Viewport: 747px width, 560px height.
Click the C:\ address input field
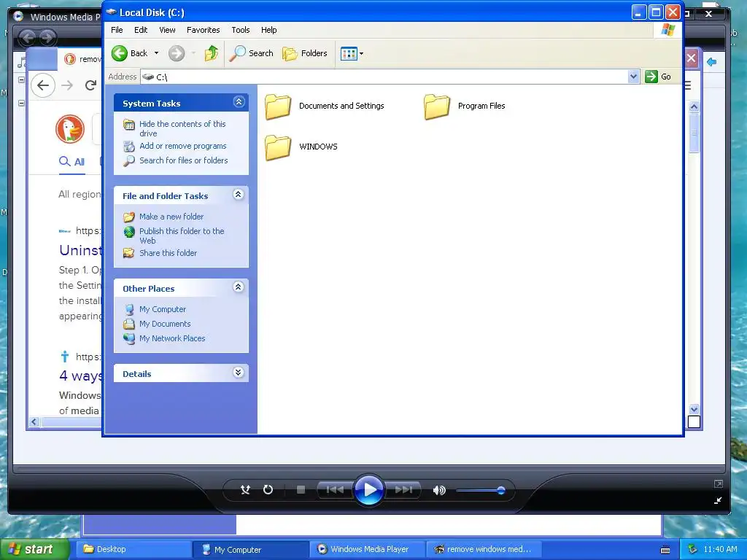tap(384, 77)
